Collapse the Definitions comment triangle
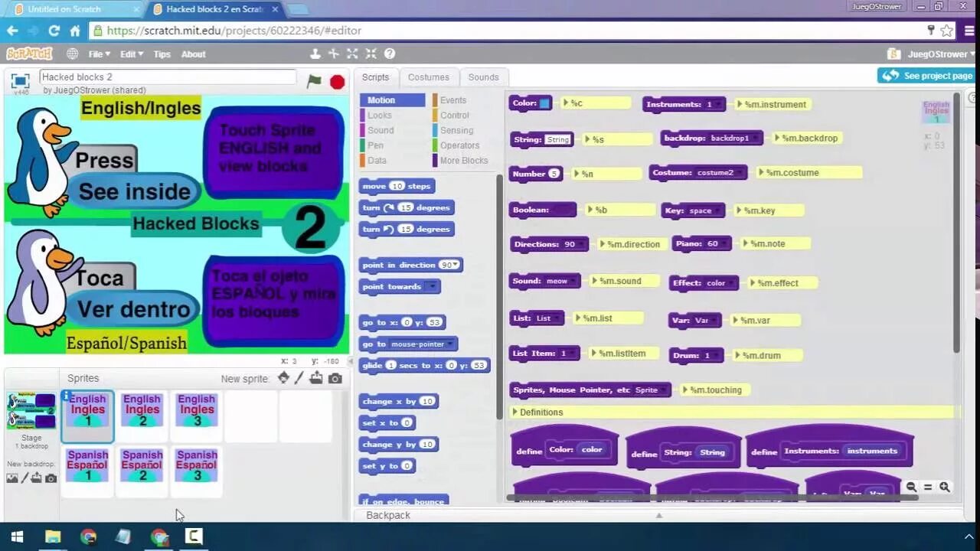 (x=514, y=412)
